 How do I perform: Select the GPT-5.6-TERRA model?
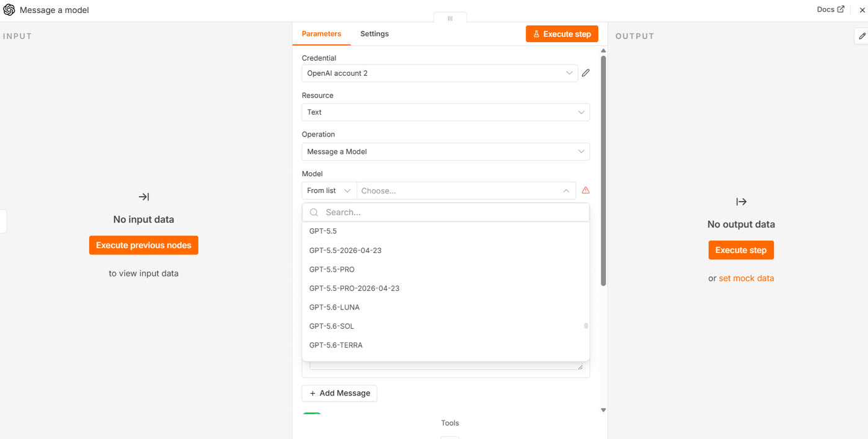446,345
